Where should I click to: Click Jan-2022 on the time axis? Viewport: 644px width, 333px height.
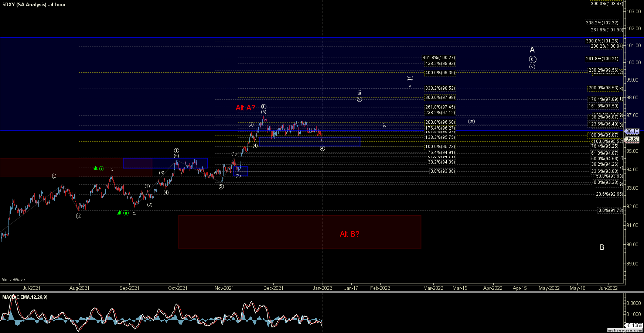[x=323, y=288]
